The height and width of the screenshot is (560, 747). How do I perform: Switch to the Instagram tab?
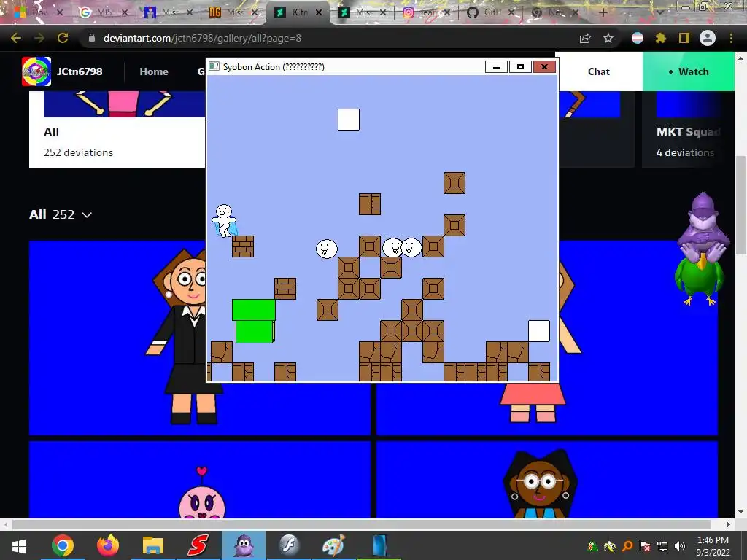pos(427,12)
